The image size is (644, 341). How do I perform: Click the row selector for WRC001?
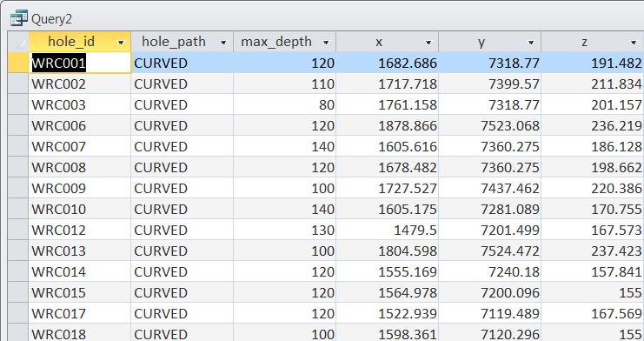tap(18, 63)
